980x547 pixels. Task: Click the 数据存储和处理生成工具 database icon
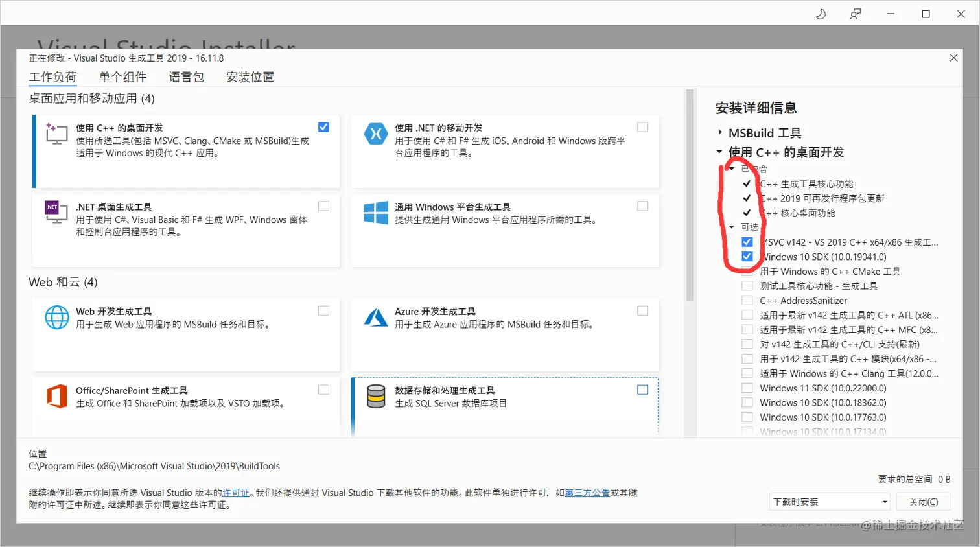[376, 397]
